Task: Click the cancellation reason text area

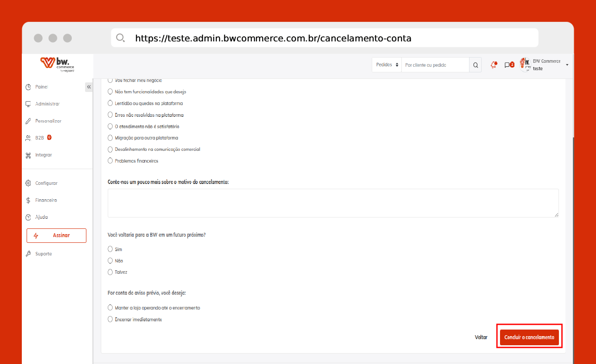Action: tap(333, 203)
